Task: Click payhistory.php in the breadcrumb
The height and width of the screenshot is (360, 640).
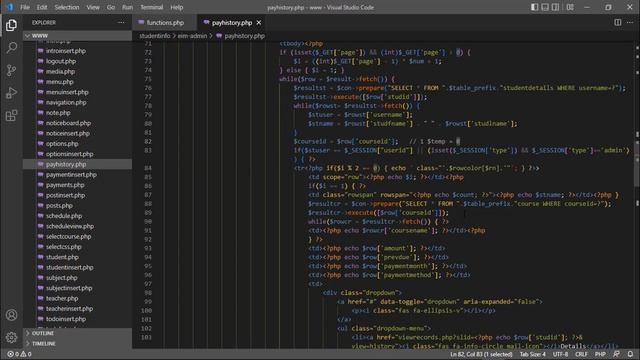Action: pos(244,36)
